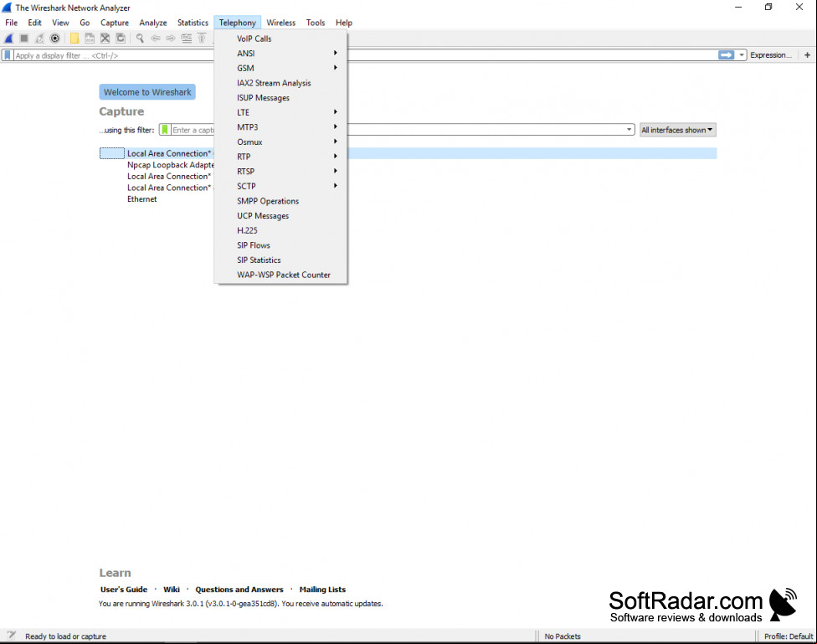This screenshot has height=644, width=817.
Task: Expand the RTP submenu
Action: tap(281, 157)
